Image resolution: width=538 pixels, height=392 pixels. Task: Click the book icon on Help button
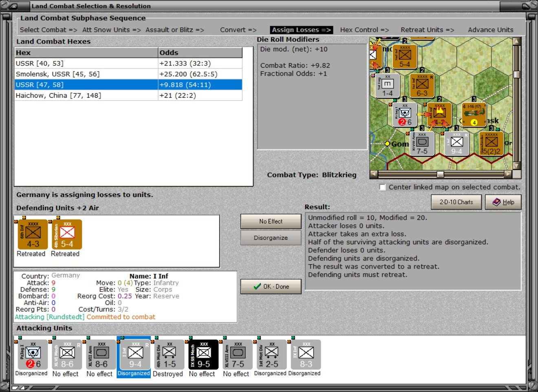click(x=496, y=202)
